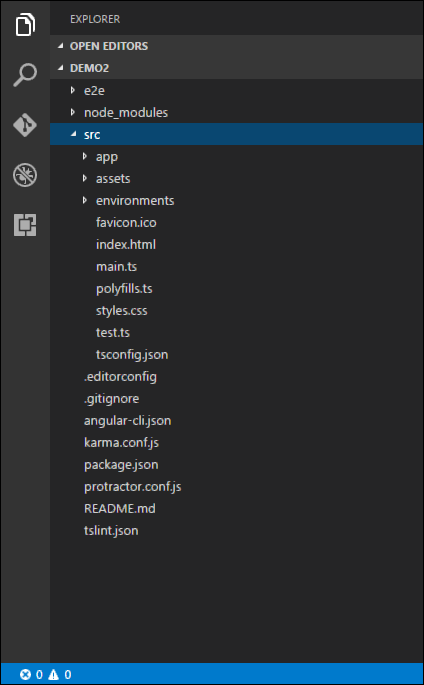Open the Explorer view icon
This screenshot has width=424, height=685.
(x=25, y=24)
